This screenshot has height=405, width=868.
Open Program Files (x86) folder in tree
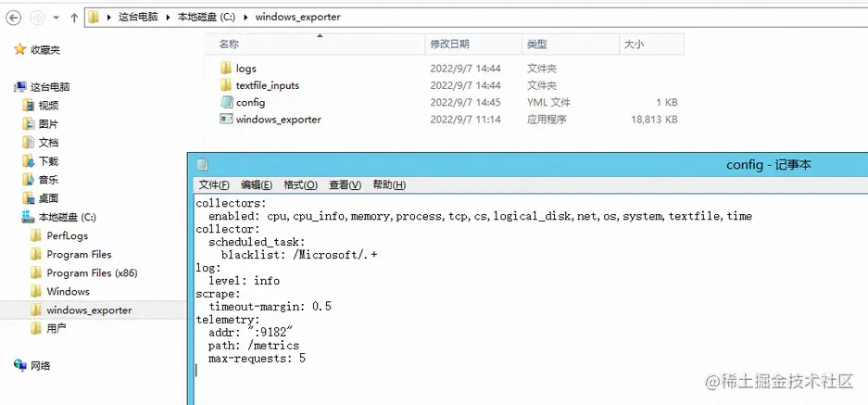pyautogui.click(x=92, y=272)
